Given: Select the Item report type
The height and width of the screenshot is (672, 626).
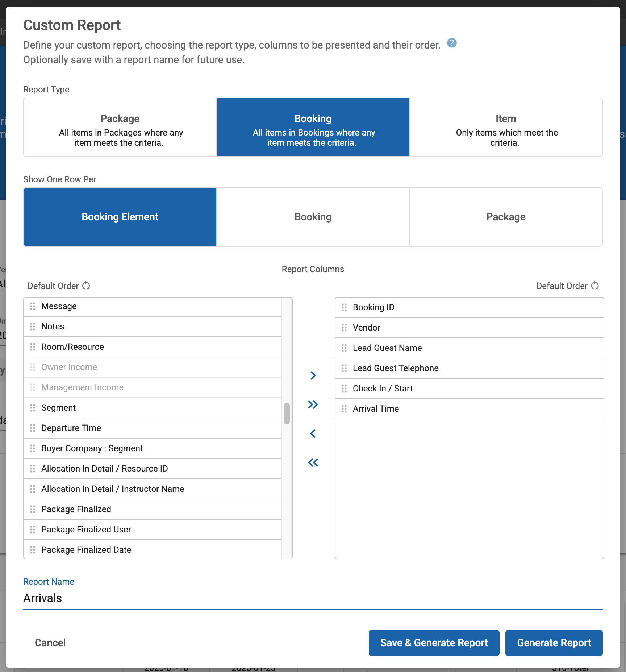Looking at the screenshot, I should pos(506,127).
